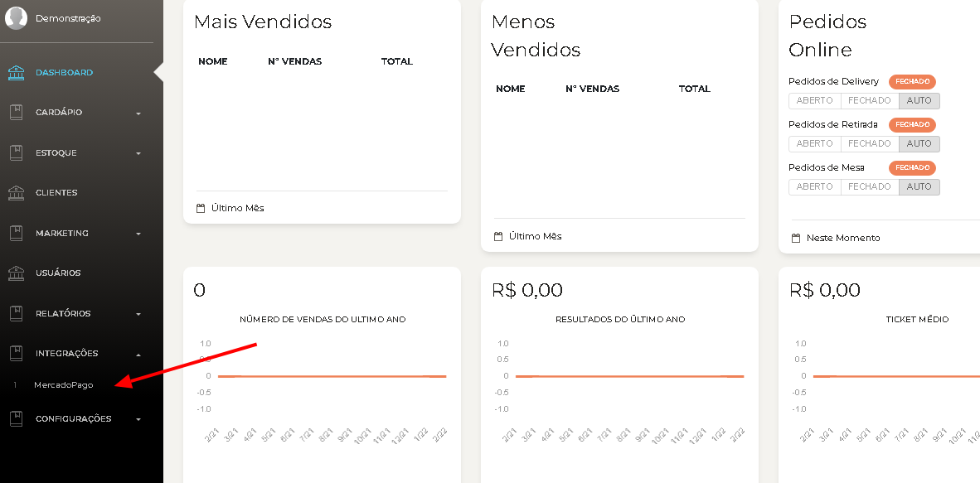Screen dimensions: 980x483
Task: Open the Configurações menu
Action: 73,418
